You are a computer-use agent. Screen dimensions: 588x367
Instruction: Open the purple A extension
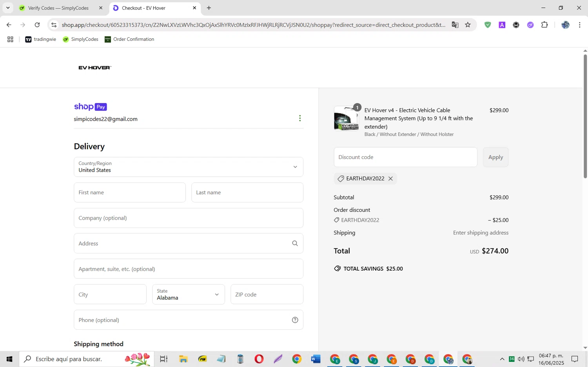click(502, 25)
